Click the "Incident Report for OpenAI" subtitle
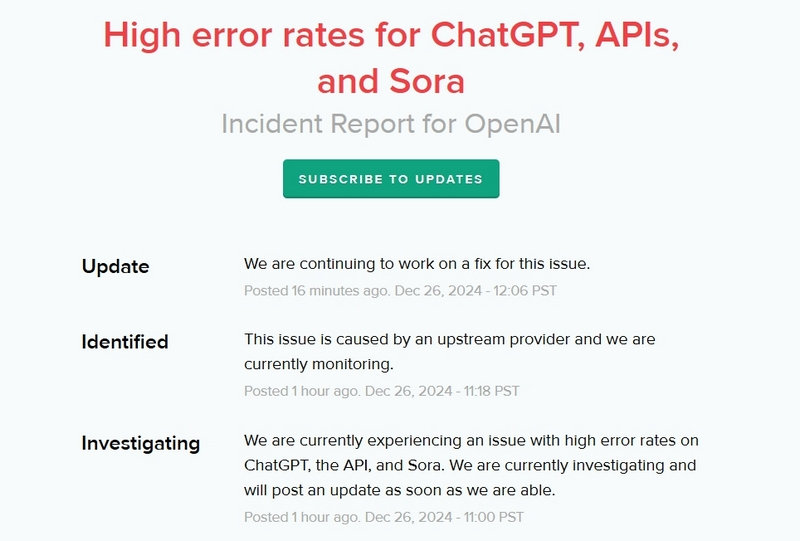The width and height of the screenshot is (800, 541). tap(390, 124)
